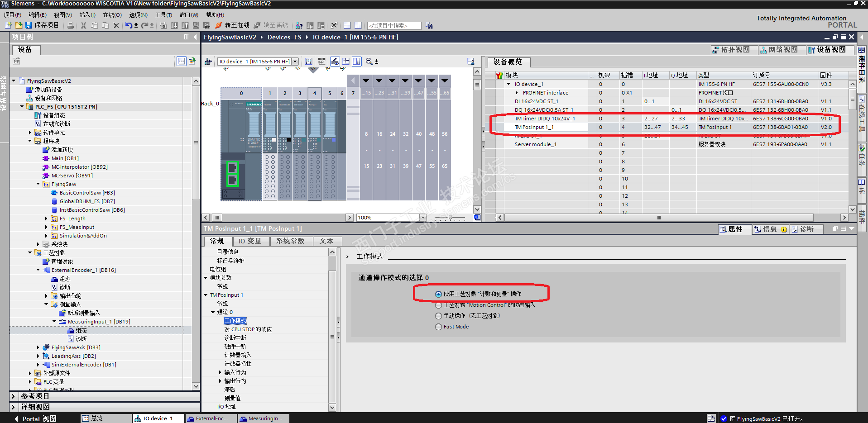This screenshot has height=423, width=868.
Task: Open the 项目(P) project menu
Action: (x=13, y=15)
